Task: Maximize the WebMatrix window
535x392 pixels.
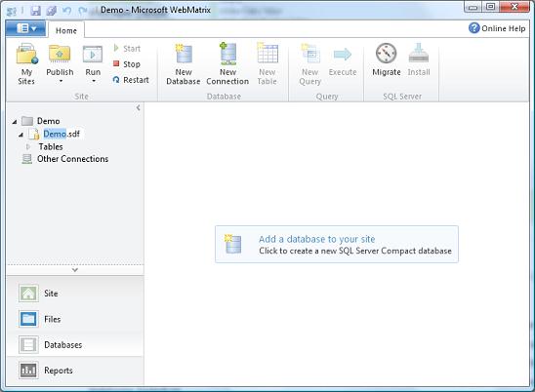Action: pyautogui.click(x=490, y=7)
